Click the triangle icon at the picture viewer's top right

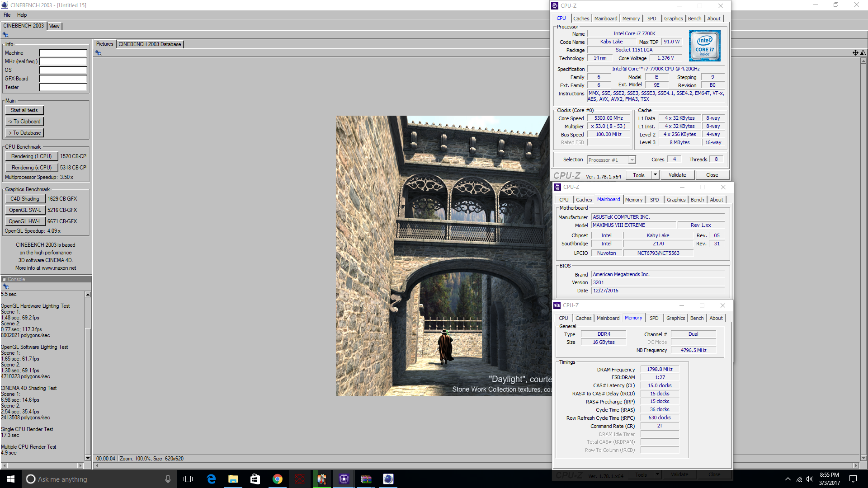[863, 53]
